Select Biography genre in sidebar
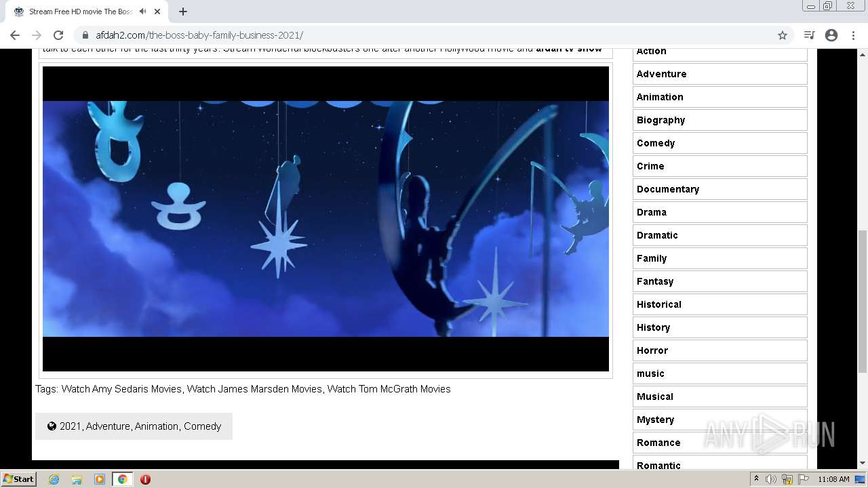The height and width of the screenshot is (488, 868). (720, 120)
